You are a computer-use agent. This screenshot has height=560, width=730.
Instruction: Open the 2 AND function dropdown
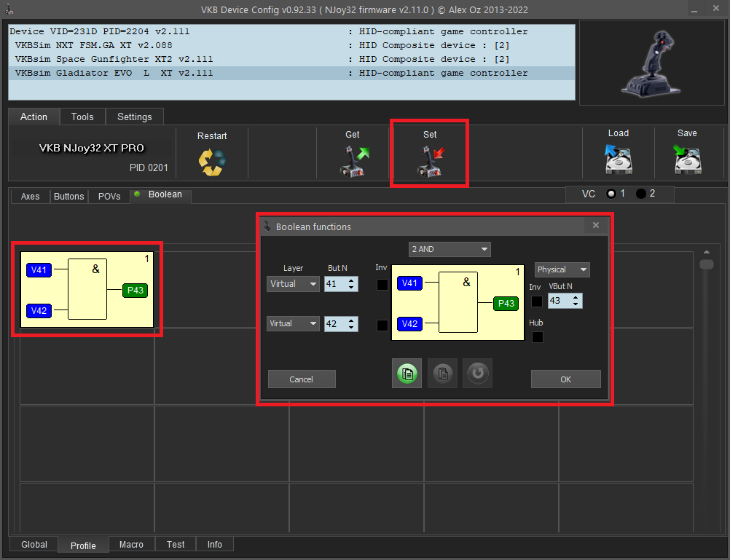(449, 249)
